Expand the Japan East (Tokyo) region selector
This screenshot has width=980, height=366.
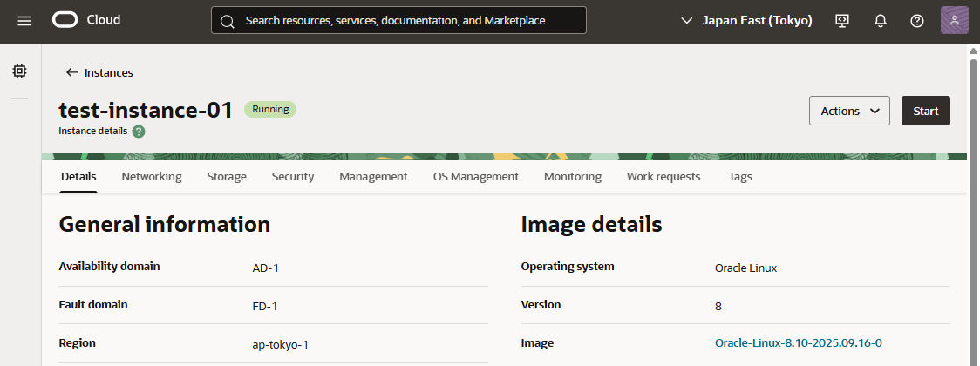point(745,20)
